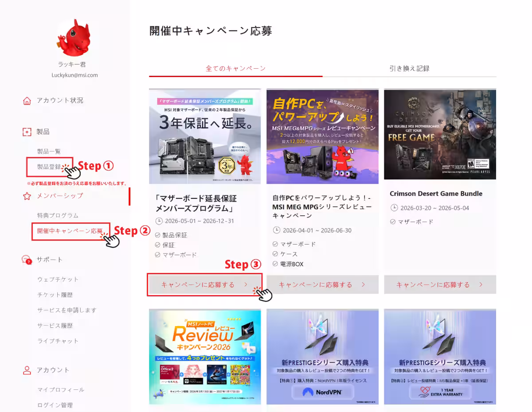Image resolution: width=532 pixels, height=412 pixels.
Task: Open チケット履歴 link
Action: point(55,295)
